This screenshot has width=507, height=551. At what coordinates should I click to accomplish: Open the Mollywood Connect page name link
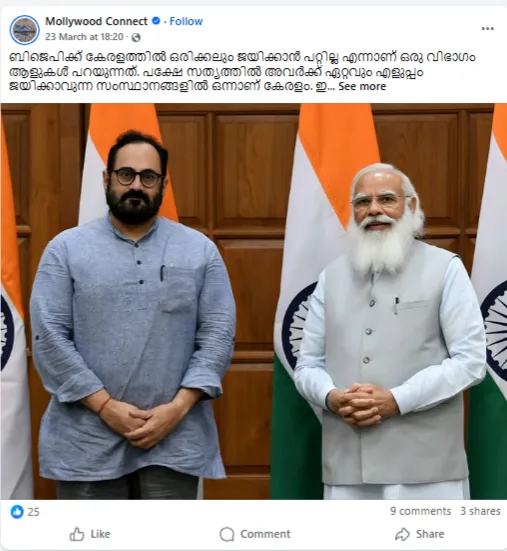click(96, 21)
